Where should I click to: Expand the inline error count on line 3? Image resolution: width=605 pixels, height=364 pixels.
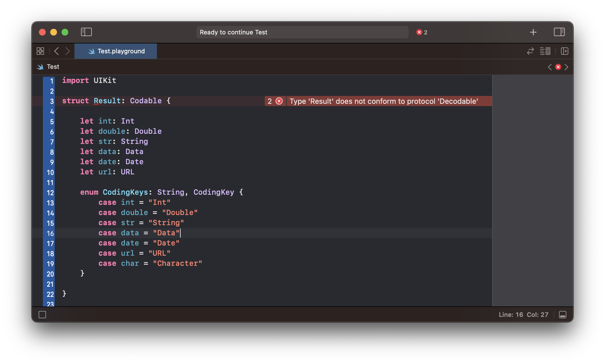tap(275, 101)
